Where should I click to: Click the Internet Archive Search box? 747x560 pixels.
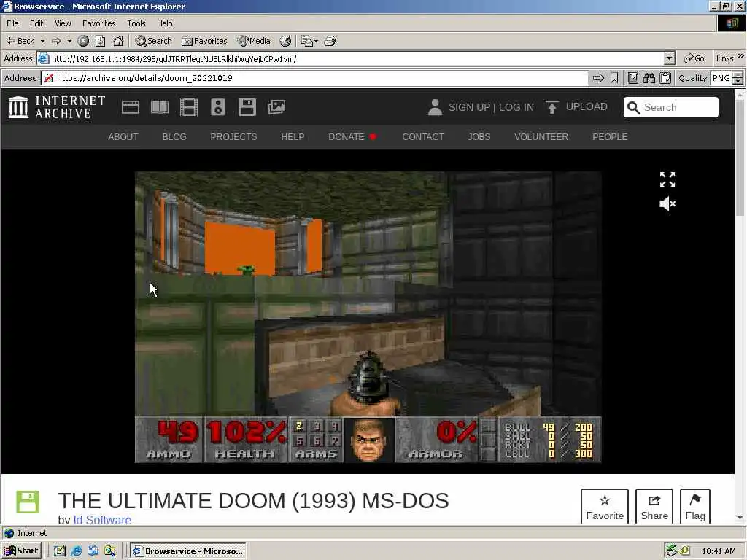click(671, 107)
